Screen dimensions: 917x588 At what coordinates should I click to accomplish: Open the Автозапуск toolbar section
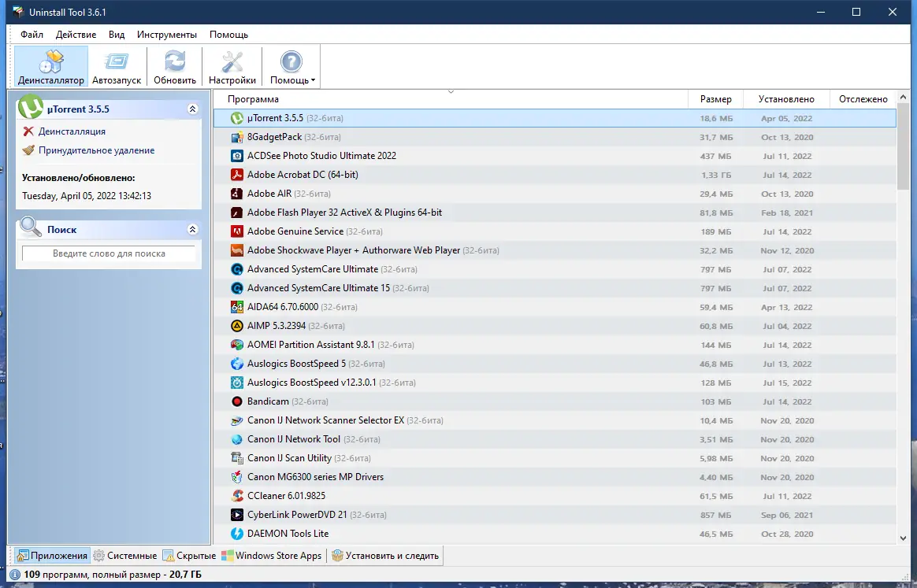click(117, 67)
